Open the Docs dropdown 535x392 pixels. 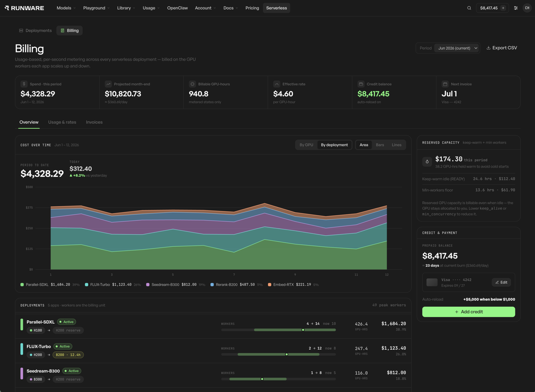point(230,8)
